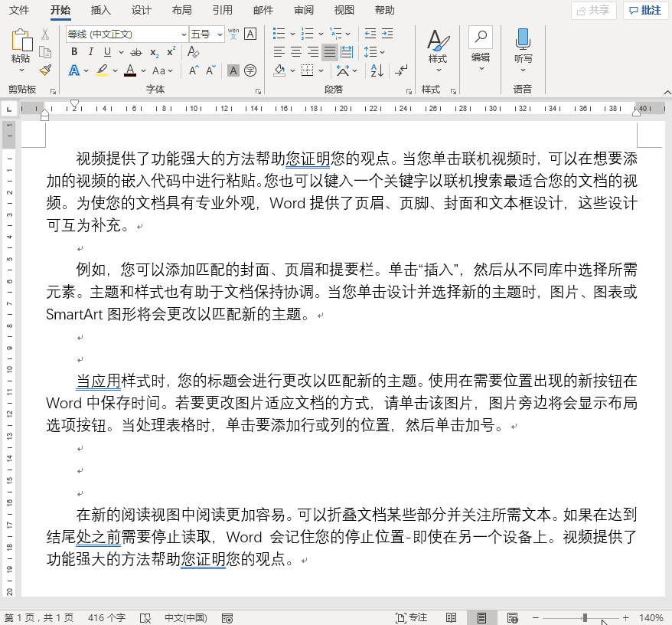
Task: Decrease paragraph indent
Action: [x=370, y=34]
